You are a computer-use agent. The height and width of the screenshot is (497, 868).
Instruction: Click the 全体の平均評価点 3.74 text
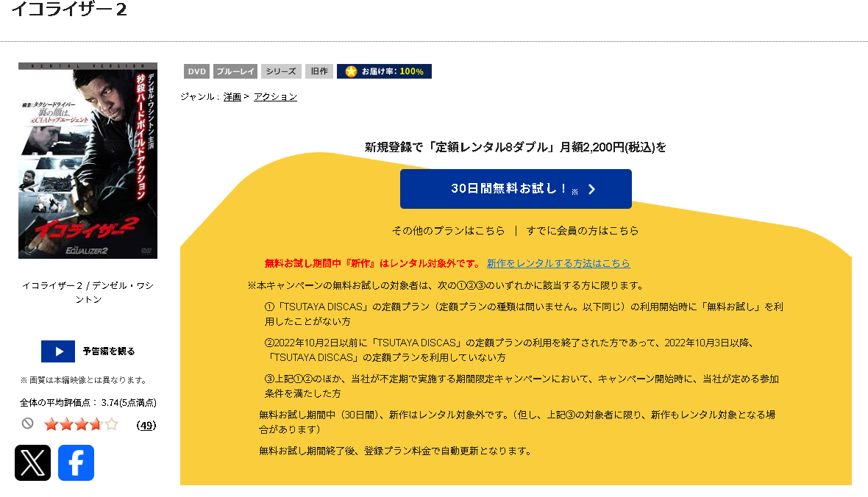point(88,403)
